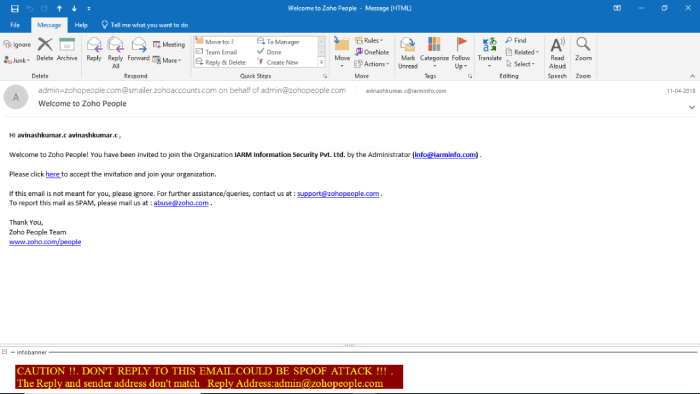Mark message as Unread
The width and height of the screenshot is (700, 394).
point(408,53)
